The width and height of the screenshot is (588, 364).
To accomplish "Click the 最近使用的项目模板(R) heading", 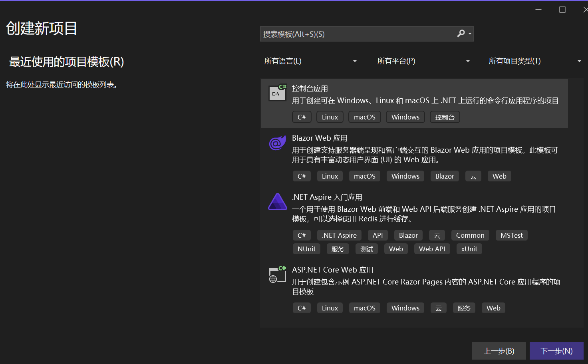I will 67,62.
